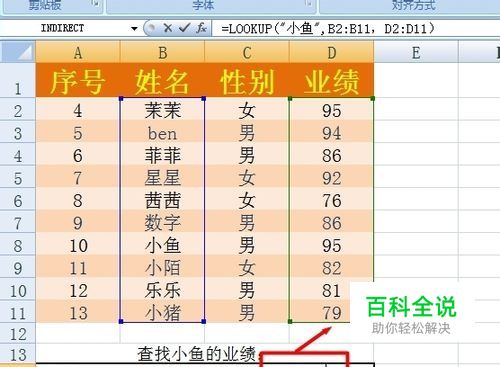
Task: Select row 2 header
Action: click(x=18, y=109)
